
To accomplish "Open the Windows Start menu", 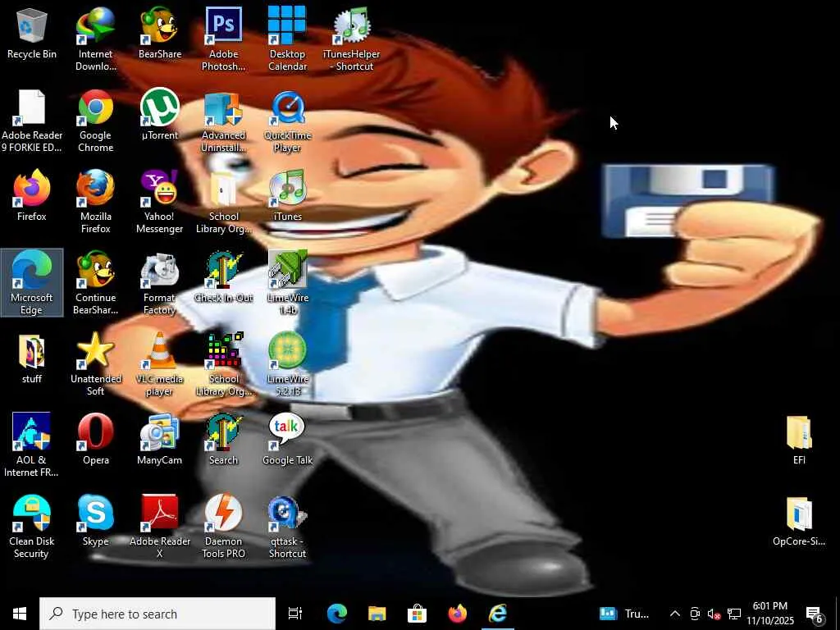I will (x=20, y=614).
